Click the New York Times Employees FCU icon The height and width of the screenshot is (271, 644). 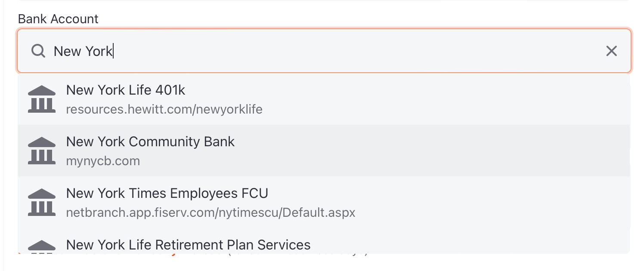(42, 202)
